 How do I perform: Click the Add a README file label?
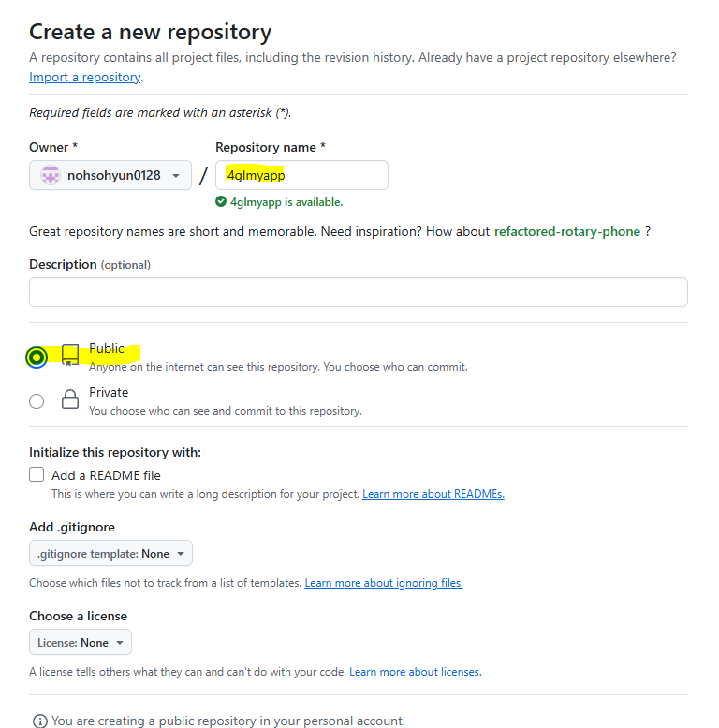tap(106, 474)
